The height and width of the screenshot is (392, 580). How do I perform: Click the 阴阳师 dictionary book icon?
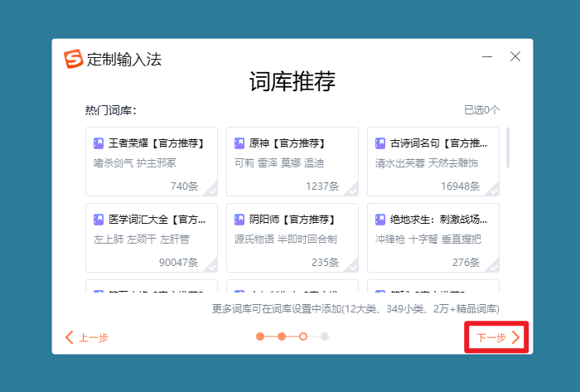click(x=239, y=220)
